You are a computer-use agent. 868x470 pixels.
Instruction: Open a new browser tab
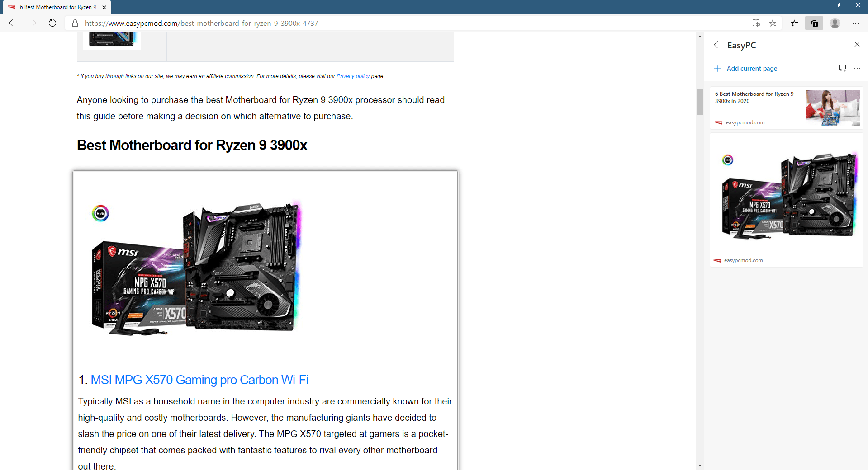(x=119, y=7)
